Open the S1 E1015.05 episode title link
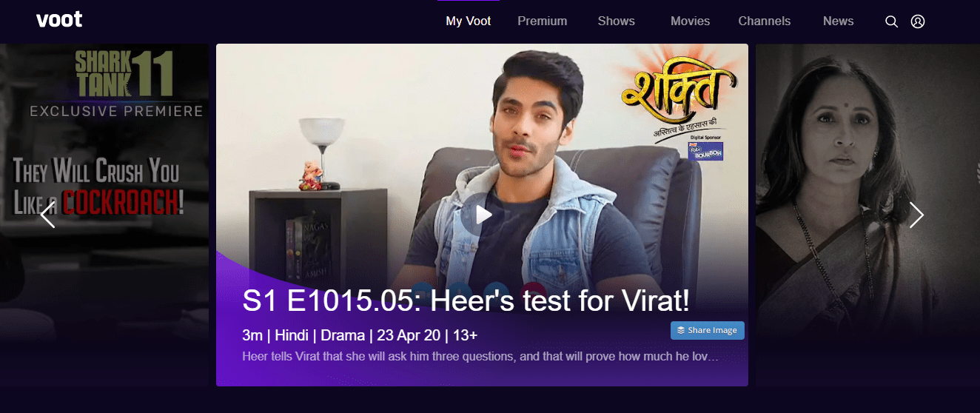Viewport: 980px width, 413px height. click(466, 300)
